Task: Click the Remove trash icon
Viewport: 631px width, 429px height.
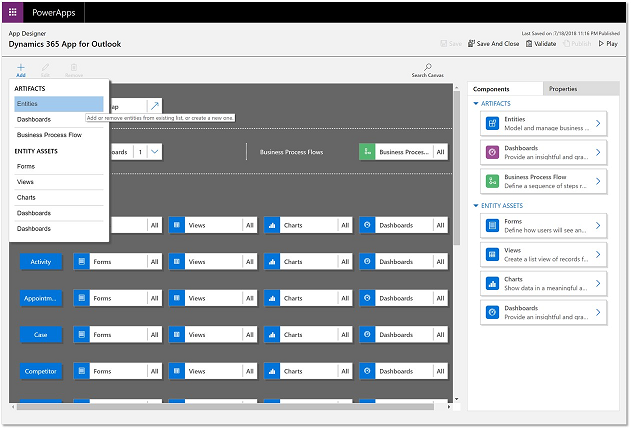Action: 74,67
